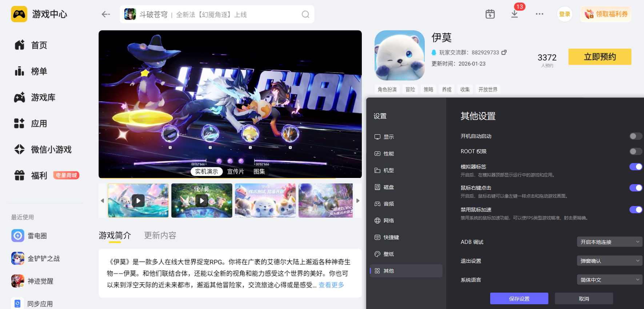Click the 查看更多 link

(x=331, y=285)
